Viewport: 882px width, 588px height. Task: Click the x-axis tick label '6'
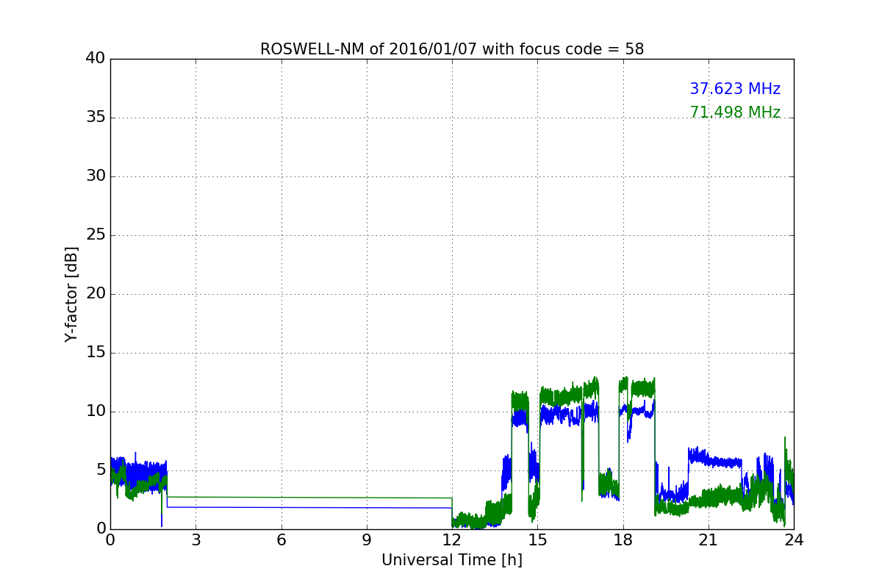click(x=282, y=540)
